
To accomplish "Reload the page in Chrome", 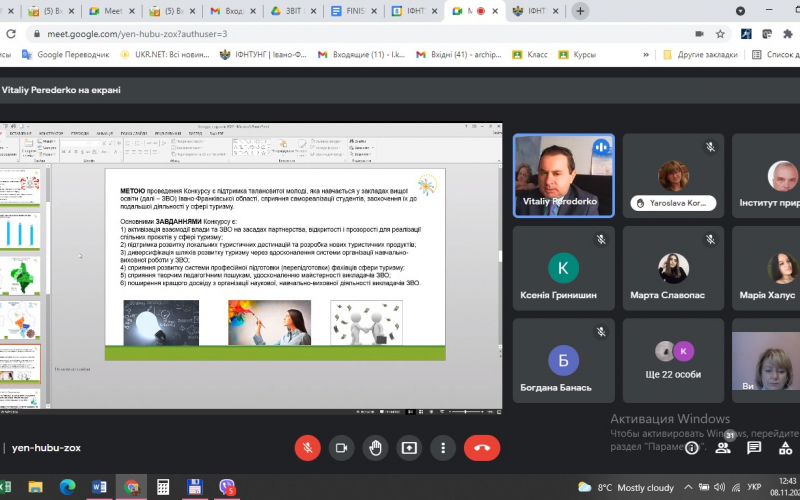I will 11,34.
